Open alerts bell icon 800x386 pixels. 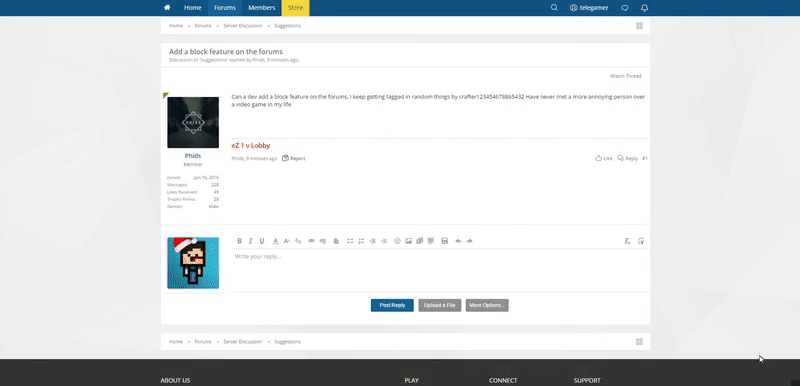point(644,8)
